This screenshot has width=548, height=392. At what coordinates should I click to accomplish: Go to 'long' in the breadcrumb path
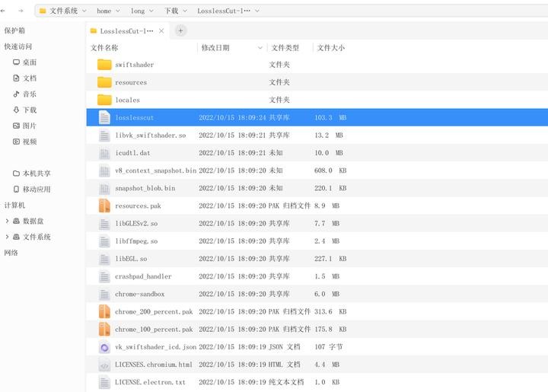pyautogui.click(x=137, y=11)
